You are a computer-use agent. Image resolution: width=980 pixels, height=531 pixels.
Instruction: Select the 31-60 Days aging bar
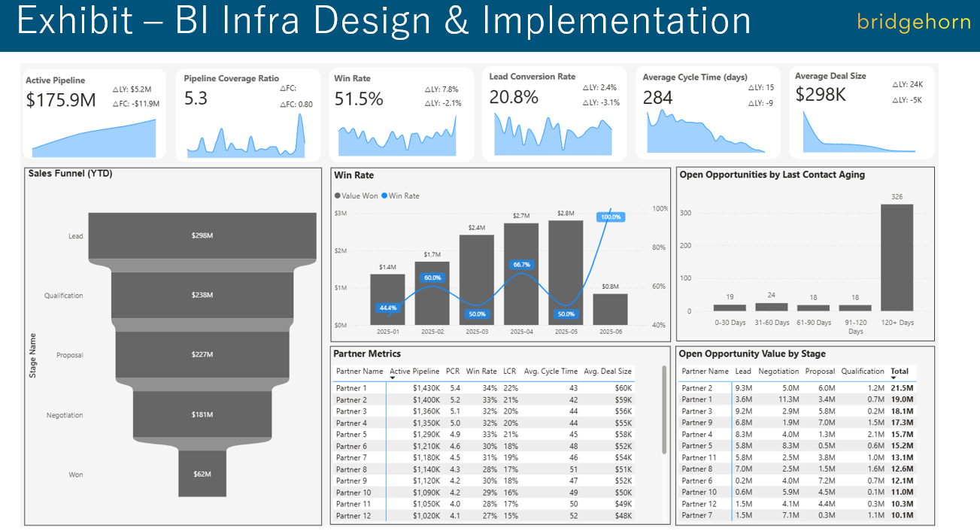click(x=772, y=307)
